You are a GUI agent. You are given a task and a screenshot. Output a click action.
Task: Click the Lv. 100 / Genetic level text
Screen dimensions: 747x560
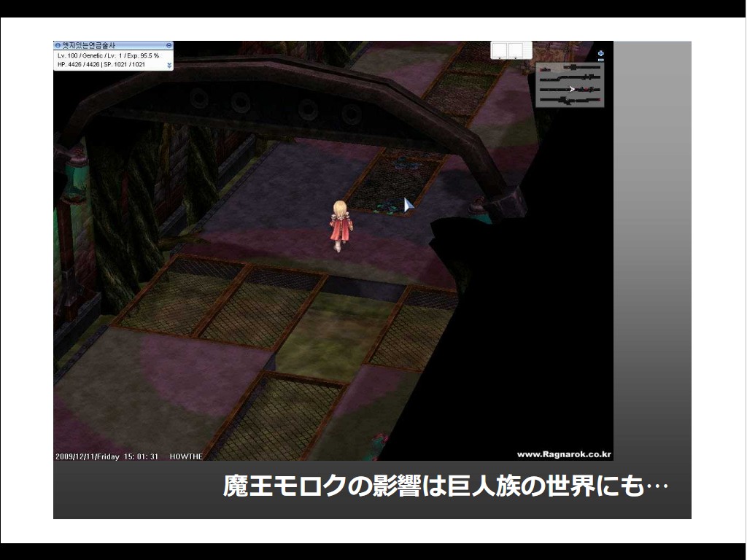(x=108, y=55)
